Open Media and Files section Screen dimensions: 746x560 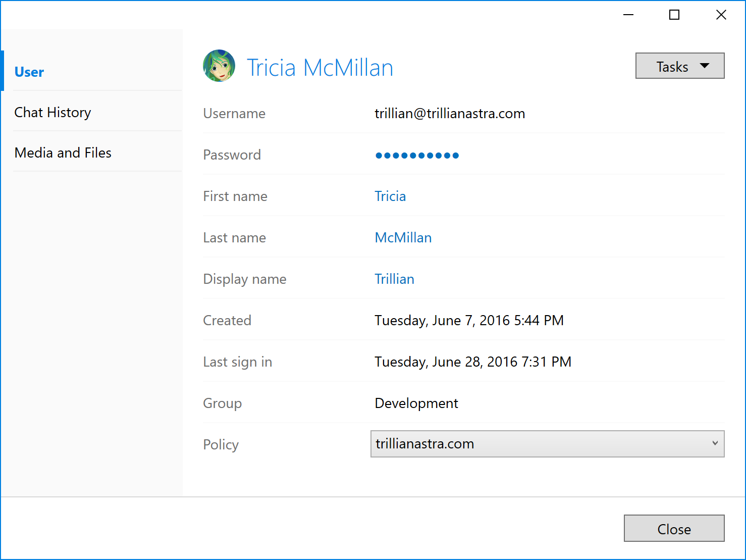63,152
